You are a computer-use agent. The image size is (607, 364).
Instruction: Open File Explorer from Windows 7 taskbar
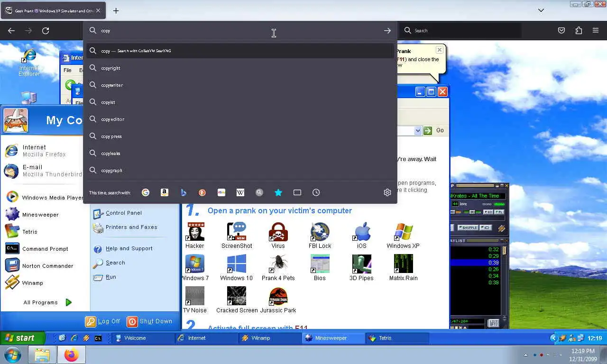pos(42,355)
